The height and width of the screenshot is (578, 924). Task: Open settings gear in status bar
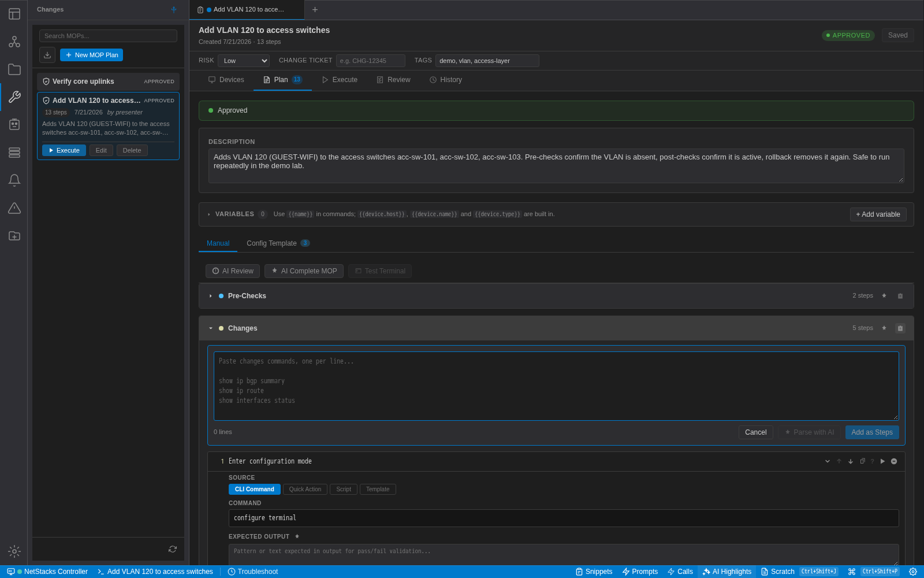tap(913, 572)
